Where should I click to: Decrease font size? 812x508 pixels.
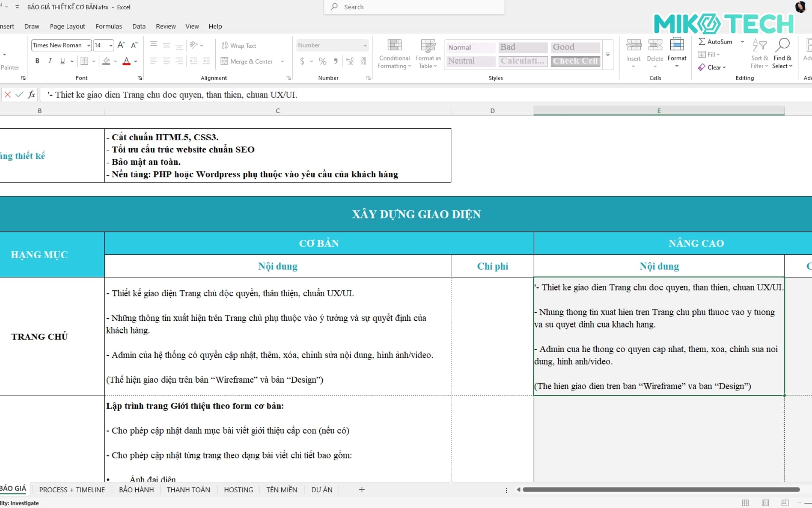134,45
